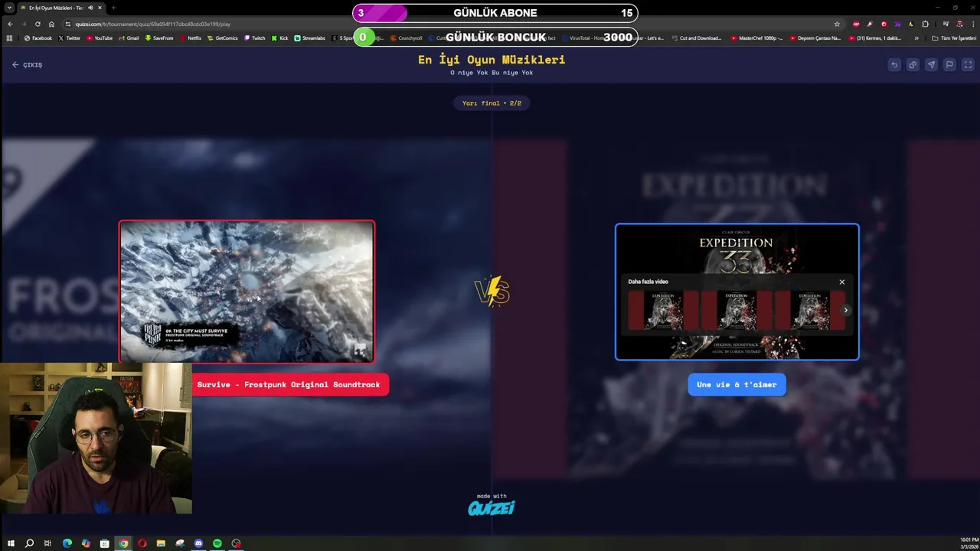The image size is (980, 551).
Task: Launch Microsoft Edge from the taskbar
Action: pos(67,543)
